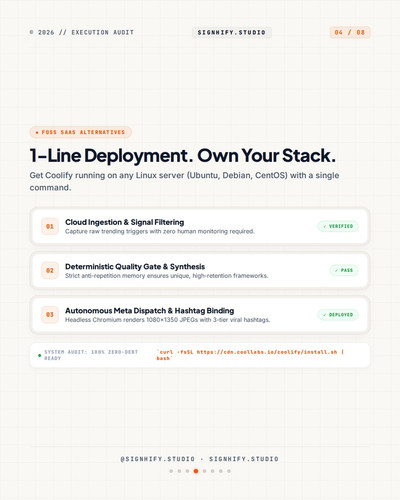Open 'Autonomous Meta Dispatch & Hashtag Binding' title
This screenshot has width=400, height=500.
pos(149,310)
